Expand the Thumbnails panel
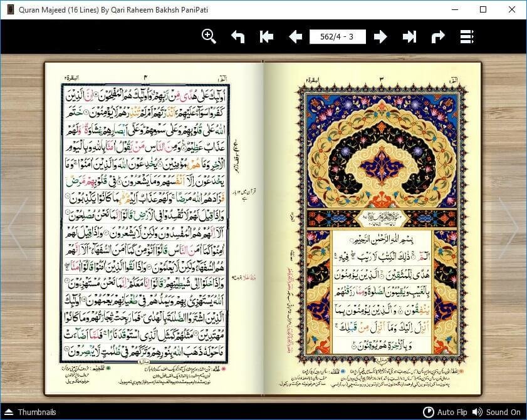This screenshot has height=420, width=527. point(30,412)
